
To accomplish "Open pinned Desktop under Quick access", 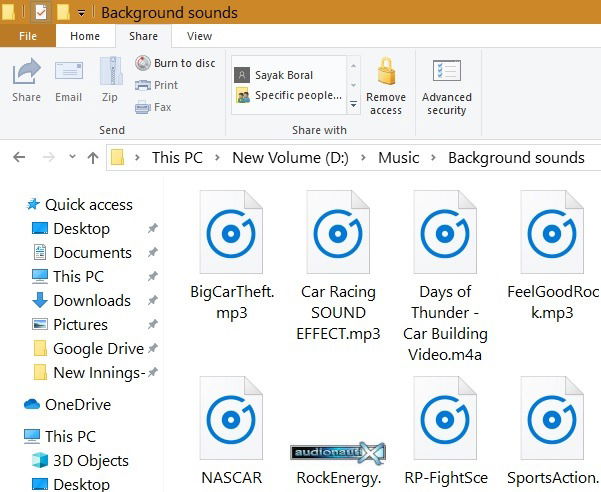I will 71,229.
